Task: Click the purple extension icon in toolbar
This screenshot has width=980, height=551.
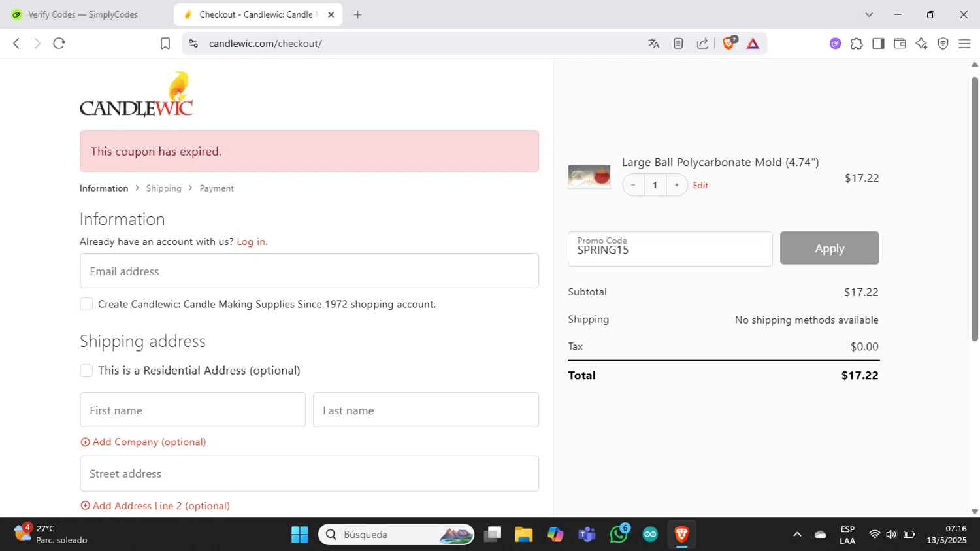Action: point(835,43)
